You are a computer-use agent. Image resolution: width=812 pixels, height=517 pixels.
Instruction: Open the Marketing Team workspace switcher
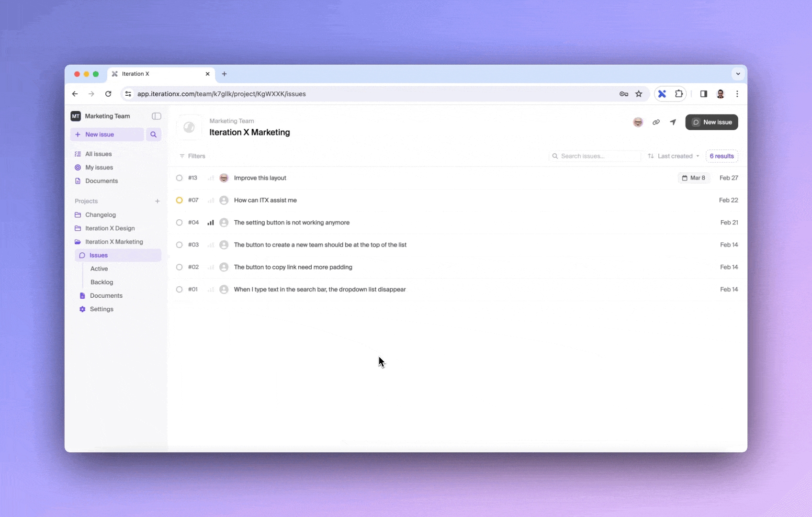click(101, 116)
